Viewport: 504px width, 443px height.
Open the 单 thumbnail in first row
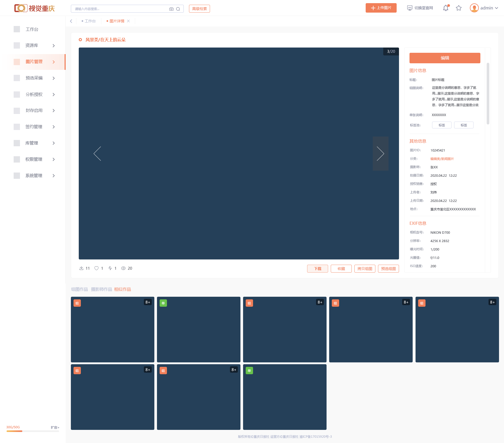[x=199, y=329]
